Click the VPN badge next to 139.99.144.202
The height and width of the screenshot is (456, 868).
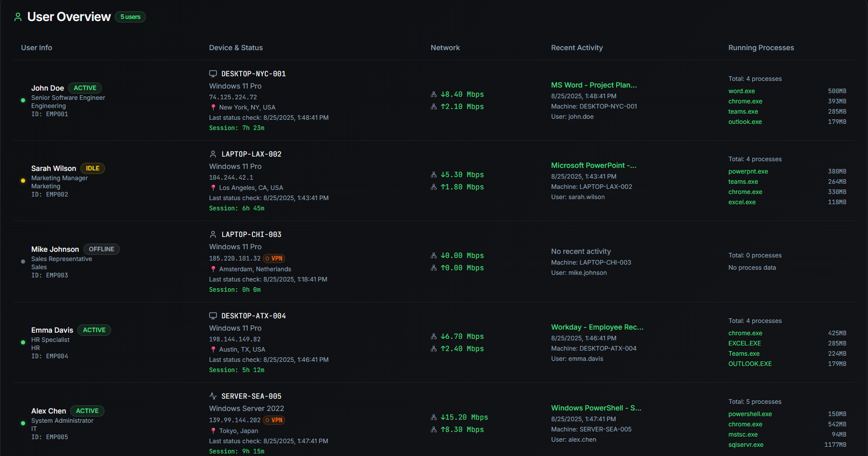[274, 420]
